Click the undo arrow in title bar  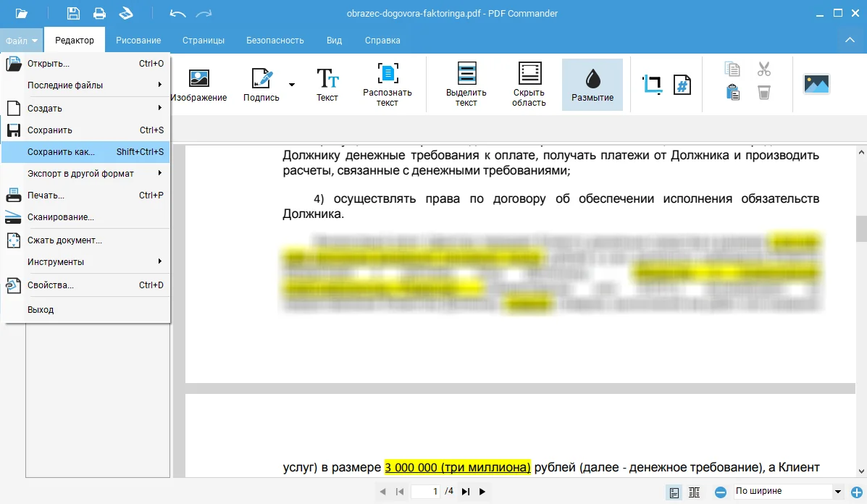coord(177,13)
